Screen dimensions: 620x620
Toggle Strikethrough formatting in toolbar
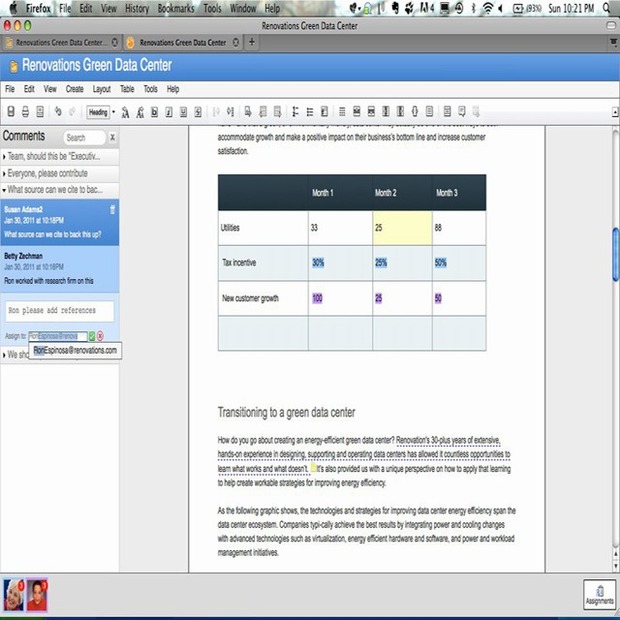(x=198, y=112)
